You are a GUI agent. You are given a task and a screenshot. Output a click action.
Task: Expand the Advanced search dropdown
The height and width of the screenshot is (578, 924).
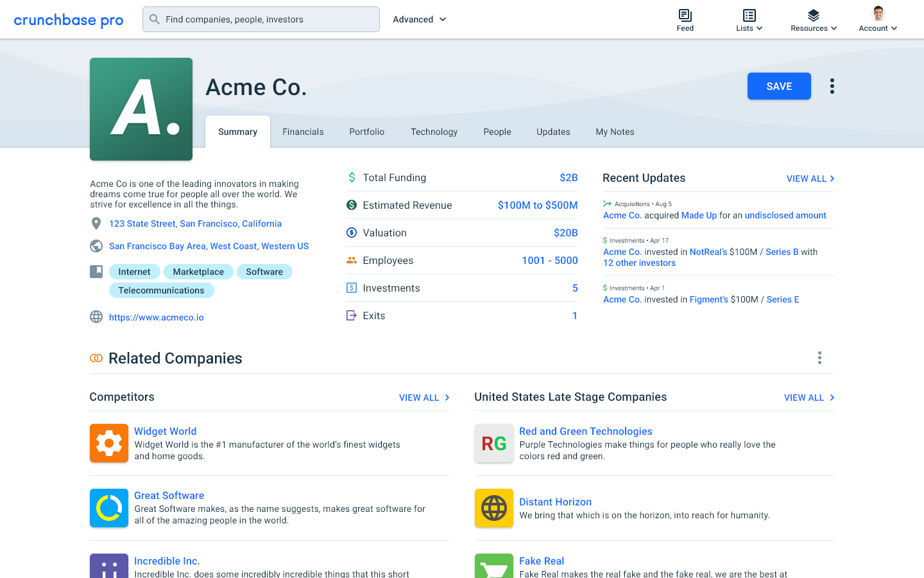419,19
